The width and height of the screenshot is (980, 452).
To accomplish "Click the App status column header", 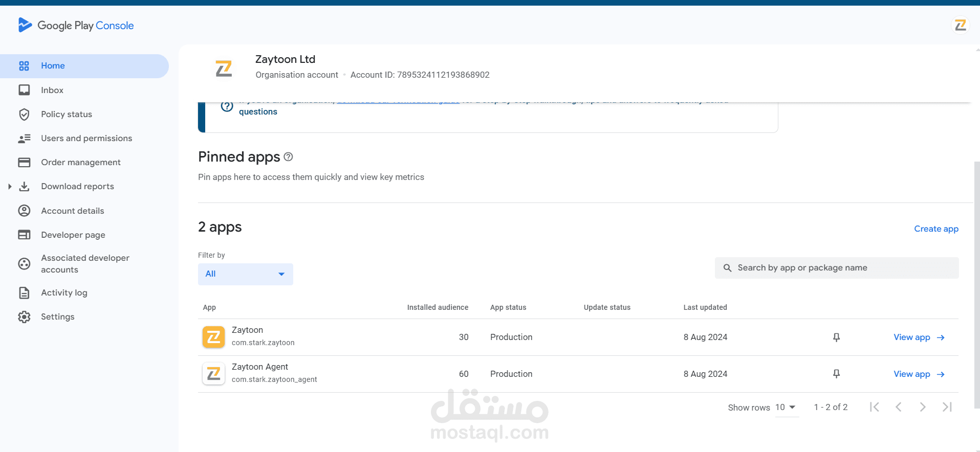I will click(x=508, y=307).
